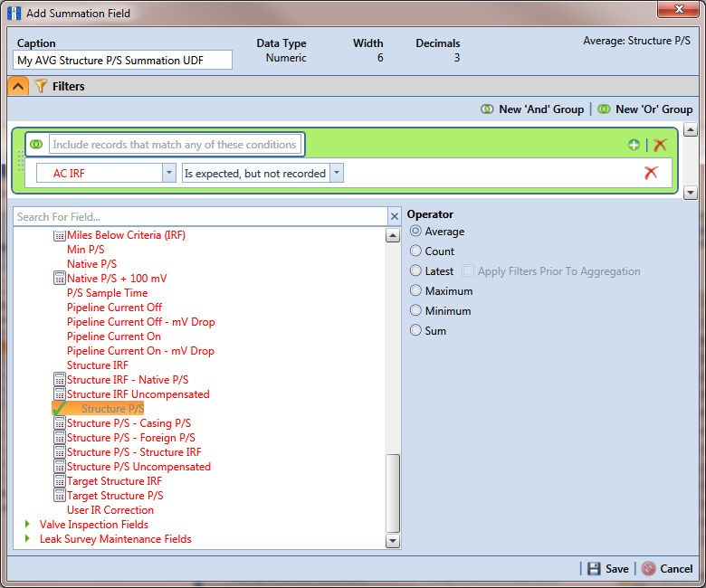Click calculator icon for Target Structure IRF
The image size is (706, 588).
tap(60, 480)
